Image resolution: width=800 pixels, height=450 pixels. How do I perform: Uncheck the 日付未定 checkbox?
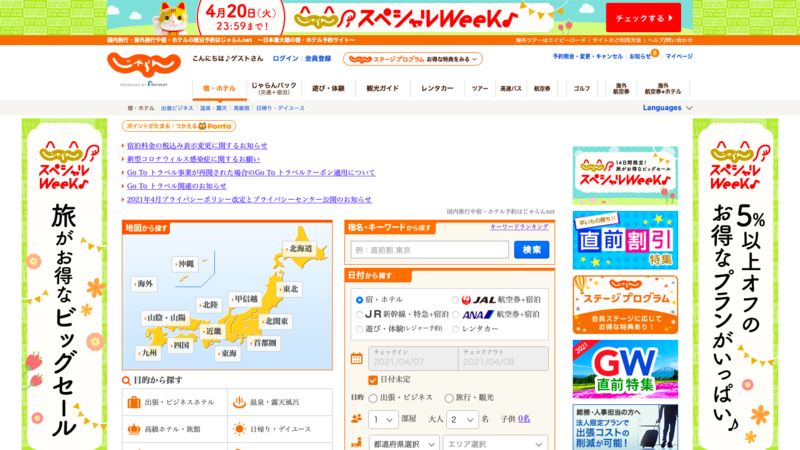tap(372, 380)
